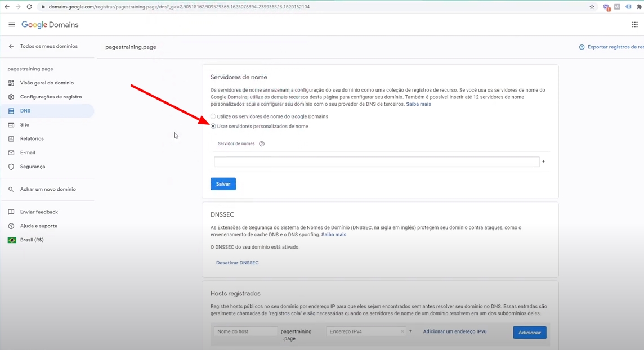Image resolution: width=644 pixels, height=350 pixels.
Task: Click the help icon beside Servidor de nomes
Action: (262, 144)
